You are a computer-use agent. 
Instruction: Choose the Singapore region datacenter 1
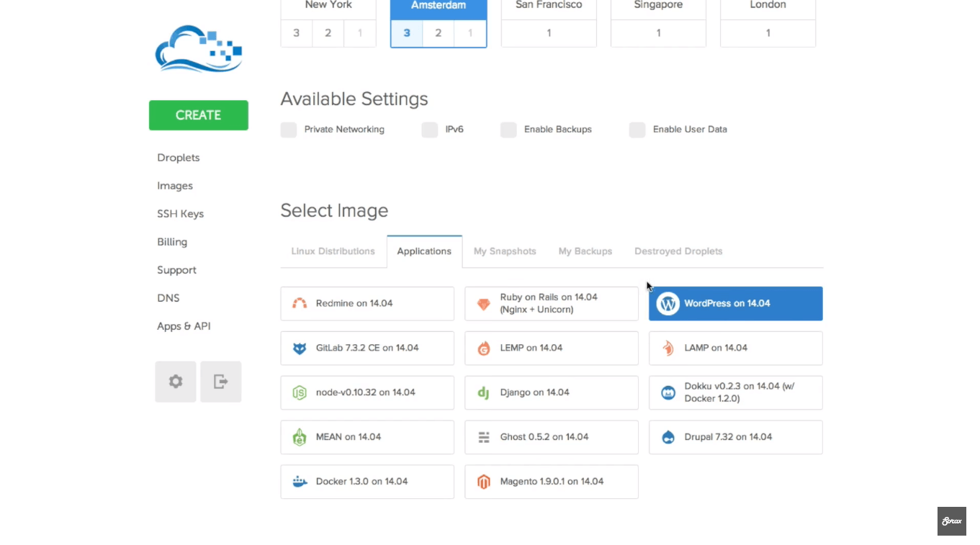click(x=658, y=33)
